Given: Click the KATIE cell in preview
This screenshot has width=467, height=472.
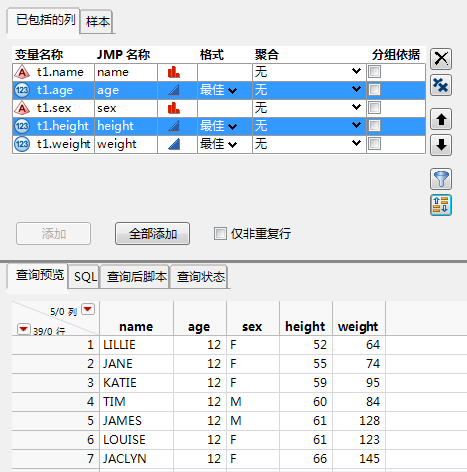Looking at the screenshot, I should pos(136,383).
